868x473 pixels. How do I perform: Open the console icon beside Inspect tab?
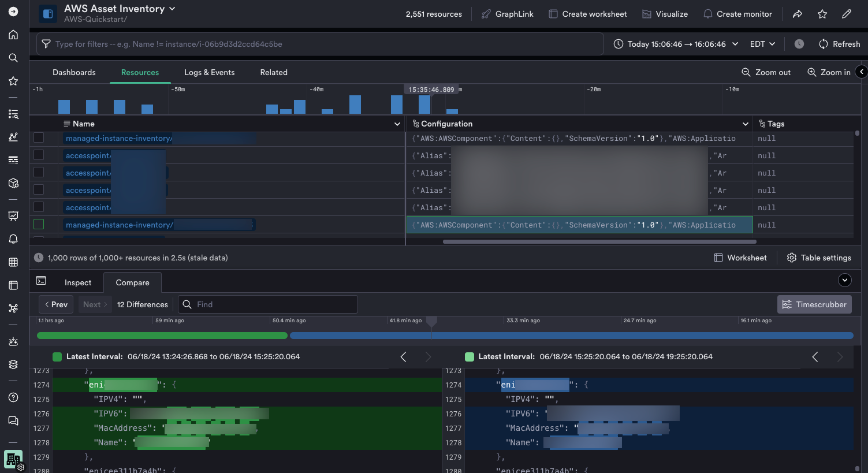point(41,281)
